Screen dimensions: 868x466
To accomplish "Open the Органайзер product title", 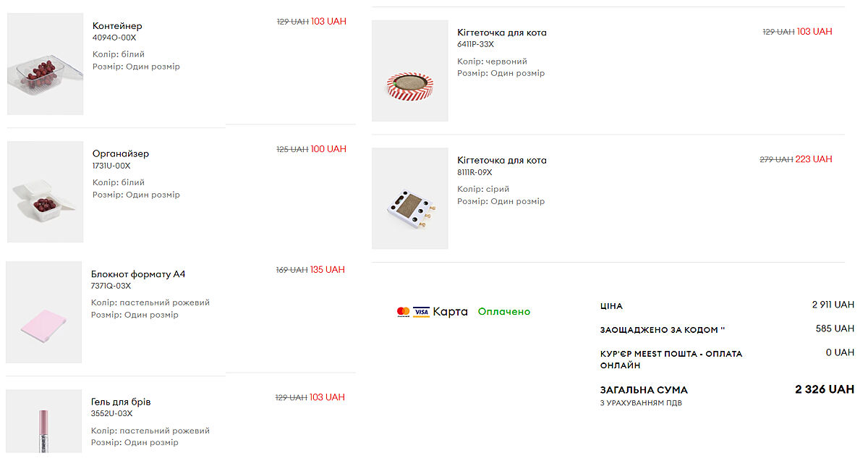I will click(121, 153).
